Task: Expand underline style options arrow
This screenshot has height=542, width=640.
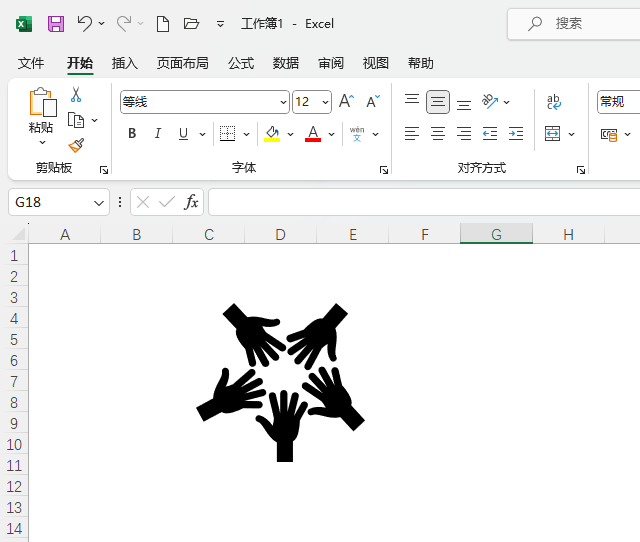Action: pos(202,134)
